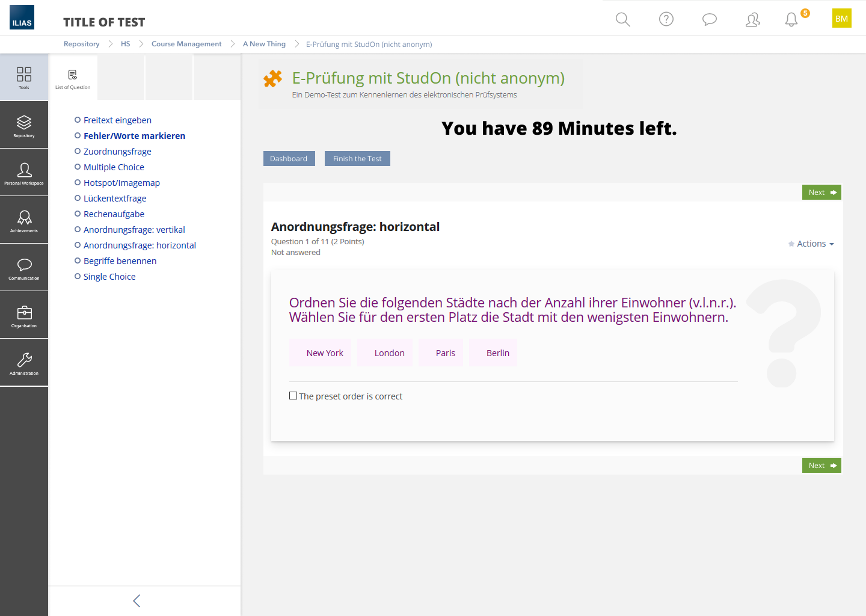Open the BM user avatar menu
The height and width of the screenshot is (616, 866).
click(842, 18)
